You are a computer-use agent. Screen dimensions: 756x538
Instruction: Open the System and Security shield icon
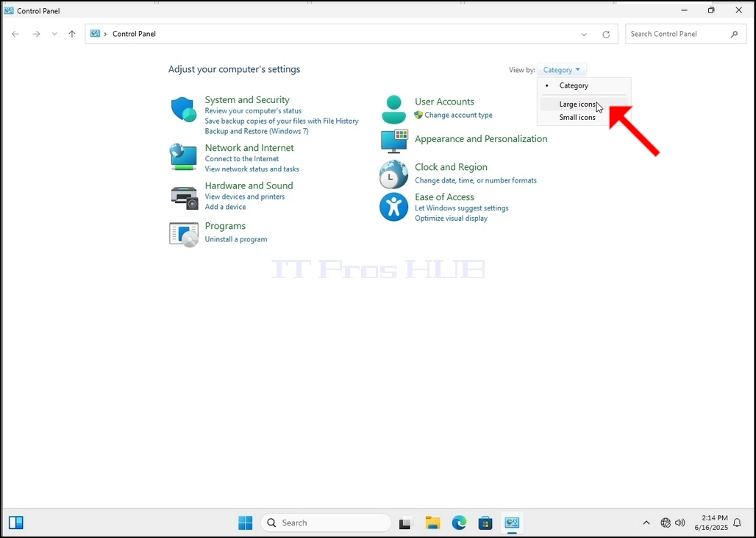[184, 110]
